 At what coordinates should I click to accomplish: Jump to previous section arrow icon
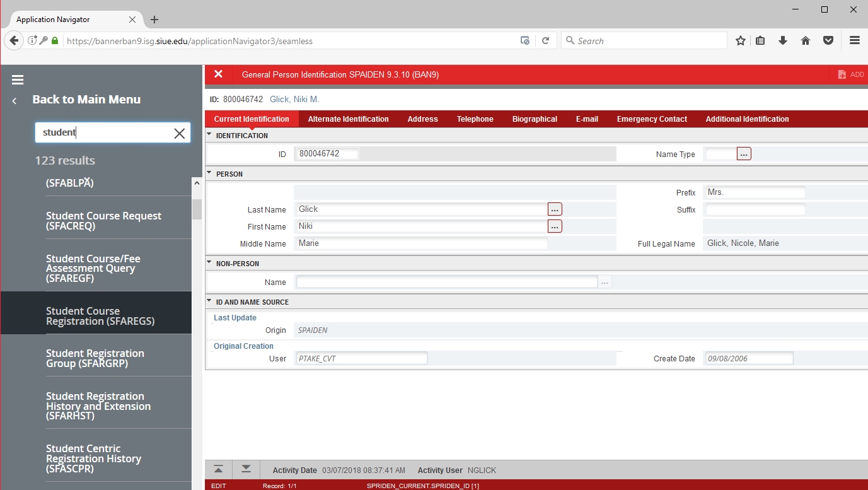tap(218, 469)
